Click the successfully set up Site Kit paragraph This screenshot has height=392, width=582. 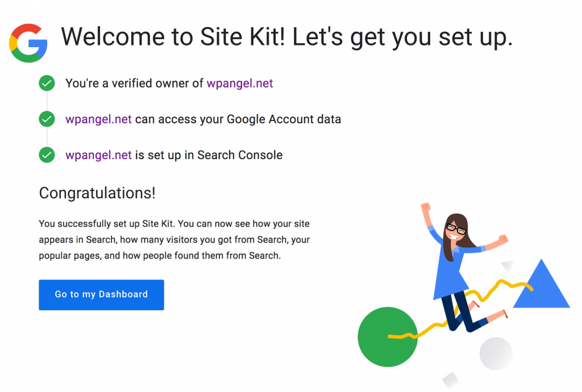tap(174, 240)
